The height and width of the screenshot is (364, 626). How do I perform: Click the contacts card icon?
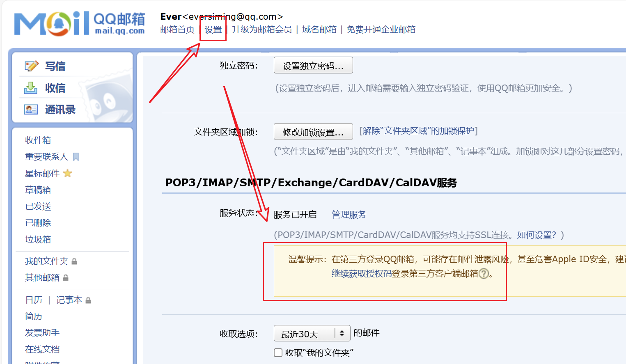pyautogui.click(x=31, y=110)
